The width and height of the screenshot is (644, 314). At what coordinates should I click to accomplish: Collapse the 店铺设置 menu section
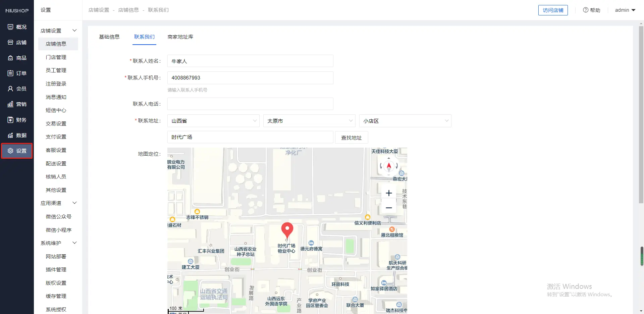click(x=74, y=31)
